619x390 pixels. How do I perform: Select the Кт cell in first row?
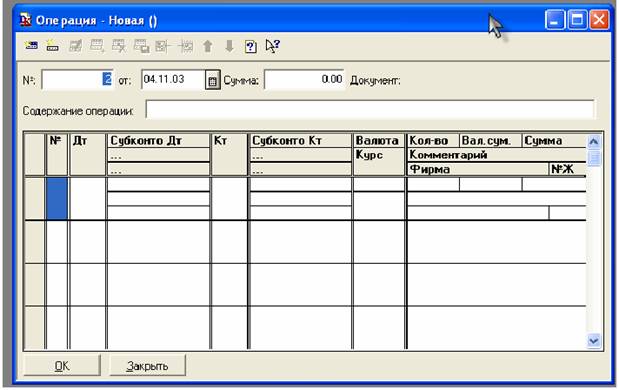point(229,199)
